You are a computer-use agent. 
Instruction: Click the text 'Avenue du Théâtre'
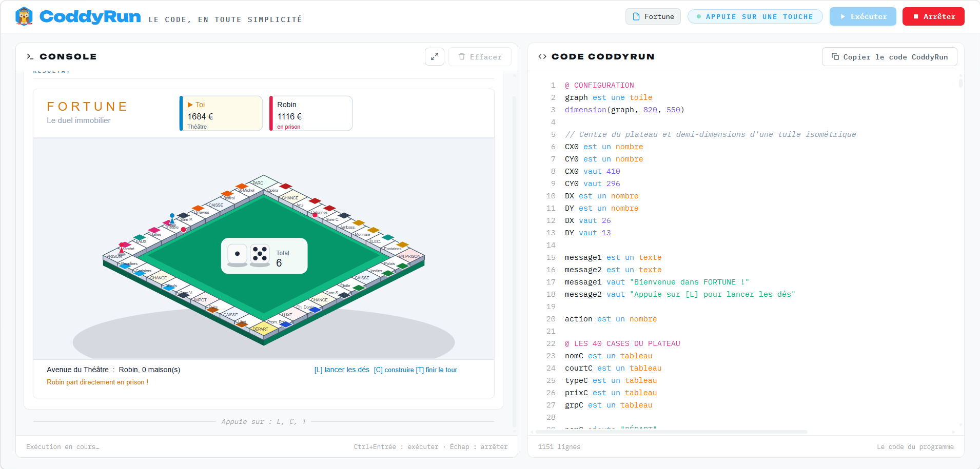tap(77, 370)
